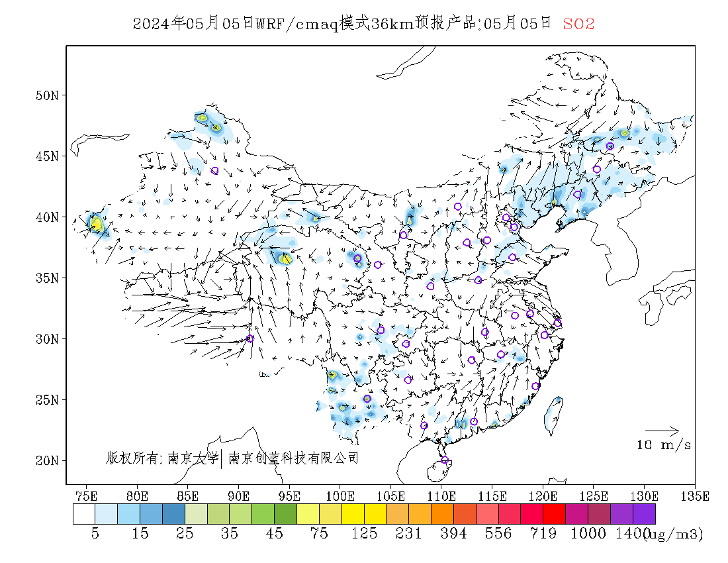Viewport: 728px width, 563px height.
Task: Click the 30N latitude label
Action: [48, 338]
